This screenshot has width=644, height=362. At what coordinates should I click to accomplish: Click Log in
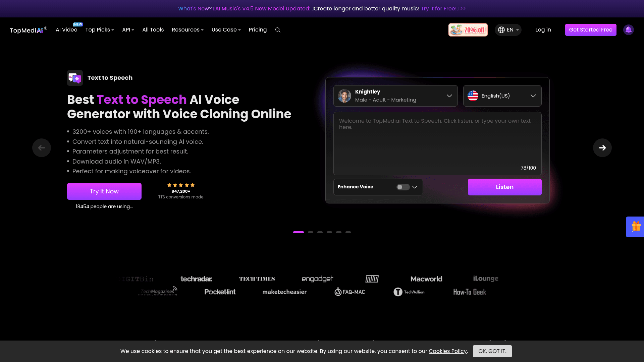pyautogui.click(x=543, y=30)
